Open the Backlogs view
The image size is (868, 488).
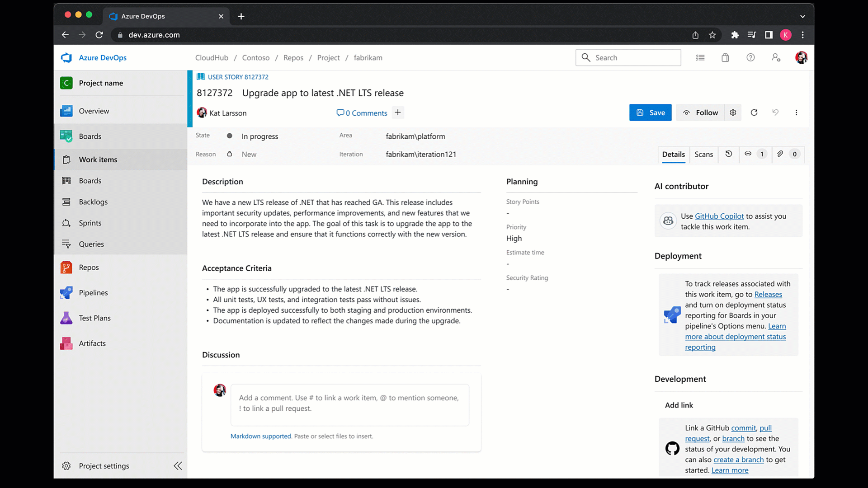point(92,202)
